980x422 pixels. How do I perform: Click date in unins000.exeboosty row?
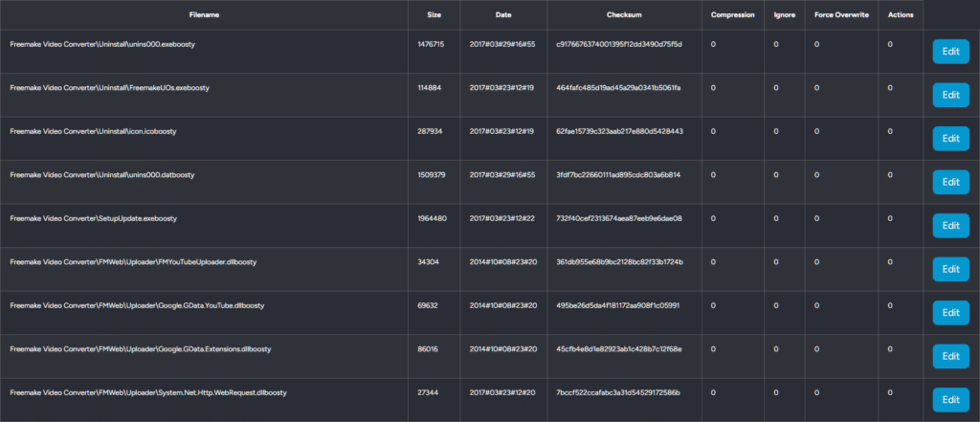click(x=502, y=44)
